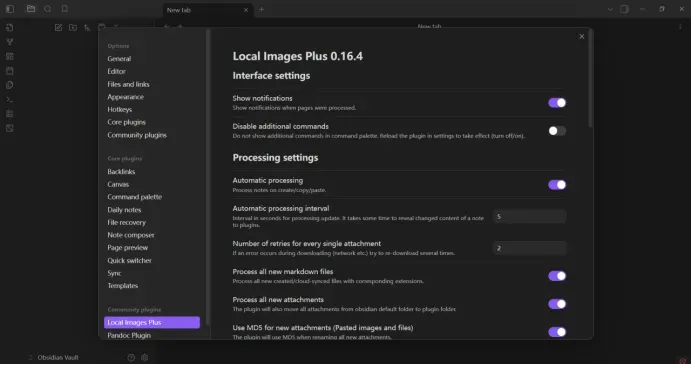Open graph view from the ribbon
This screenshot has width=691, height=365.
[10, 42]
